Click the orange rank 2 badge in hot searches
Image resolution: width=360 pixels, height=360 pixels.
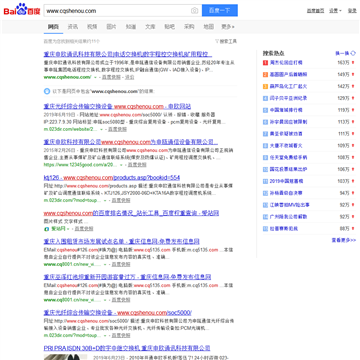coord(265,74)
